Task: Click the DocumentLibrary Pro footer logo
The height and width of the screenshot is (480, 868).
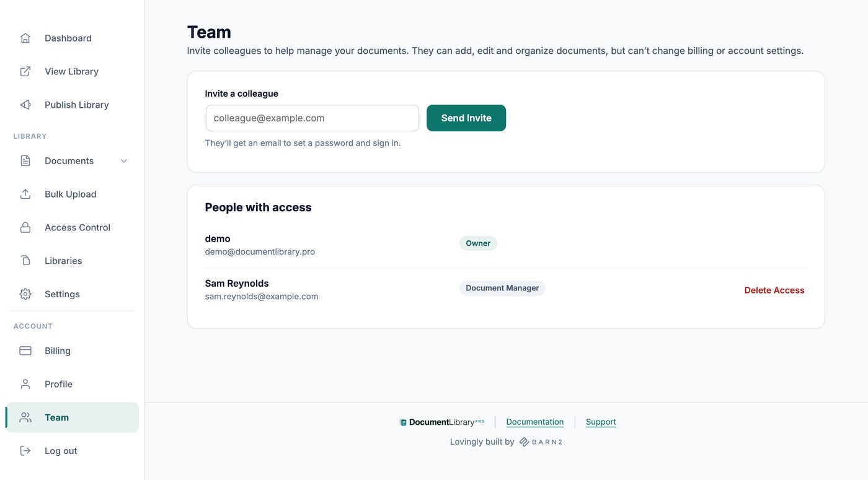Action: click(441, 422)
